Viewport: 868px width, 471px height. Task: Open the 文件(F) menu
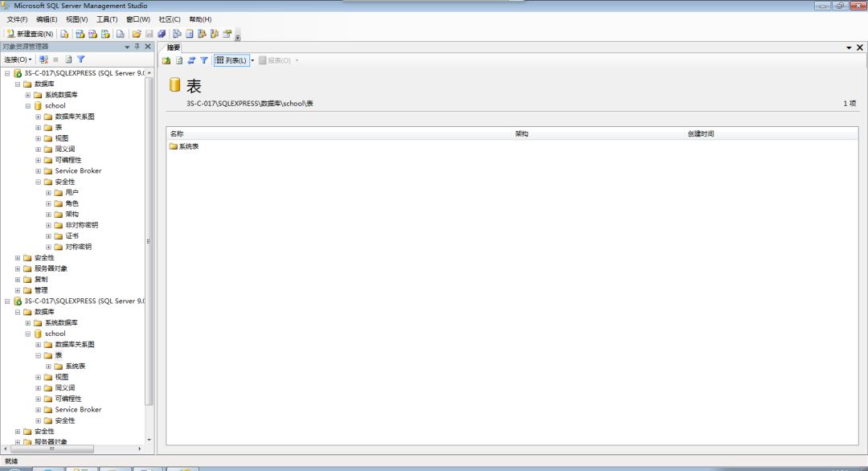17,19
